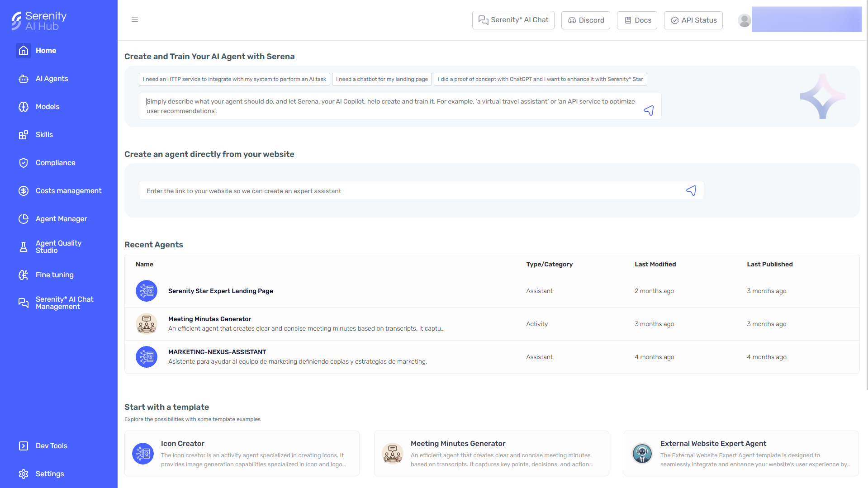Click the MARKETING-NEXUS-ASSISTANT agent icon

pos(147,357)
